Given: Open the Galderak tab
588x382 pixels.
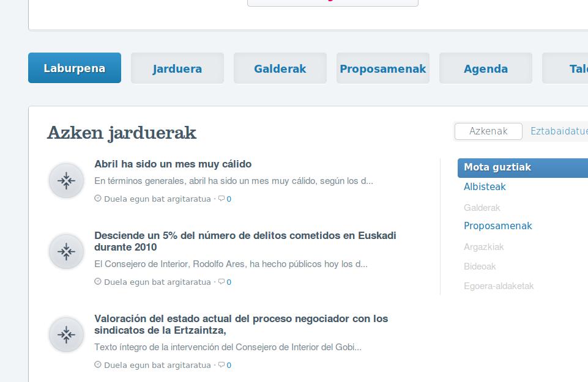Looking at the screenshot, I should click(x=280, y=68).
